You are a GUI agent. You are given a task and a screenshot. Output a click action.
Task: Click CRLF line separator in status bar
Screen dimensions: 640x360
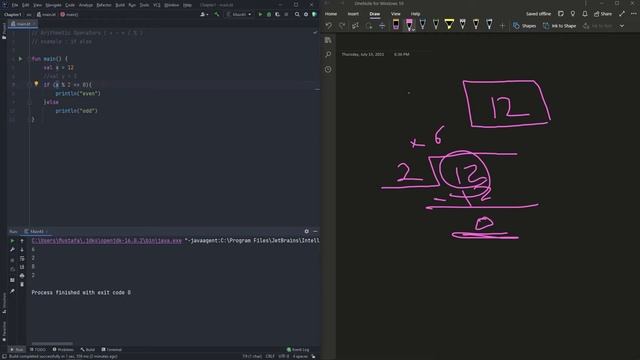click(x=270, y=356)
